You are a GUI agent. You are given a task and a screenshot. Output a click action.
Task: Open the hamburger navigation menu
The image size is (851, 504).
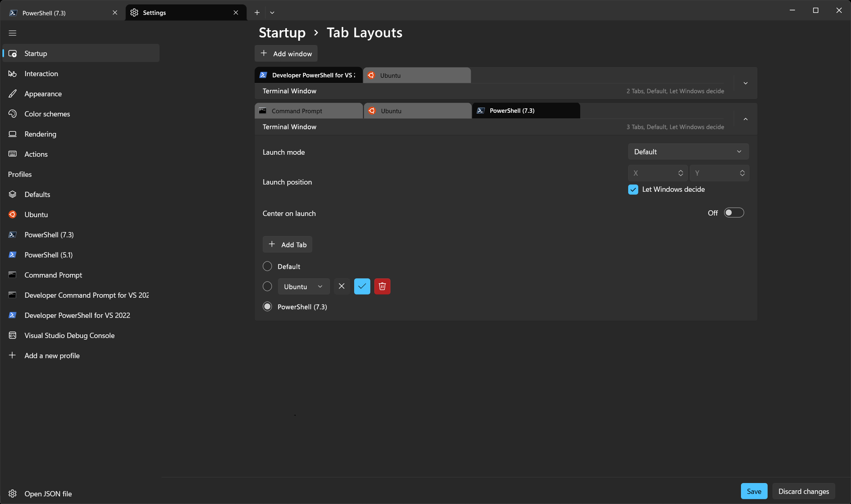pos(12,33)
